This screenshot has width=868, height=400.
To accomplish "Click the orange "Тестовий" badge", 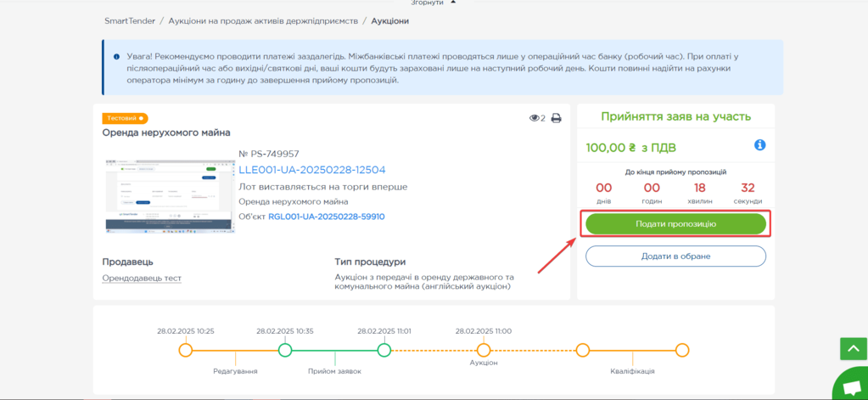I will [x=125, y=118].
